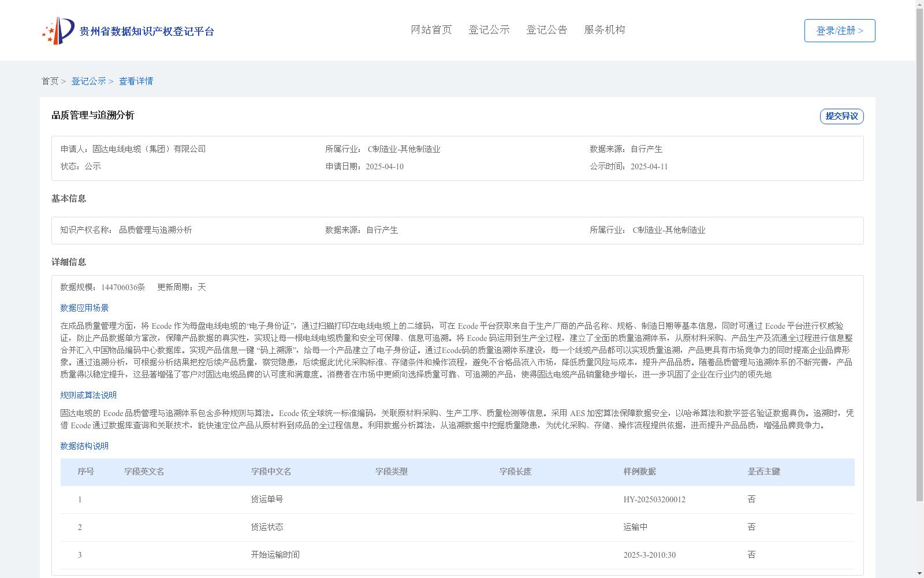Click the scrollbar up arrow
924x578 pixels.
coord(919,4)
